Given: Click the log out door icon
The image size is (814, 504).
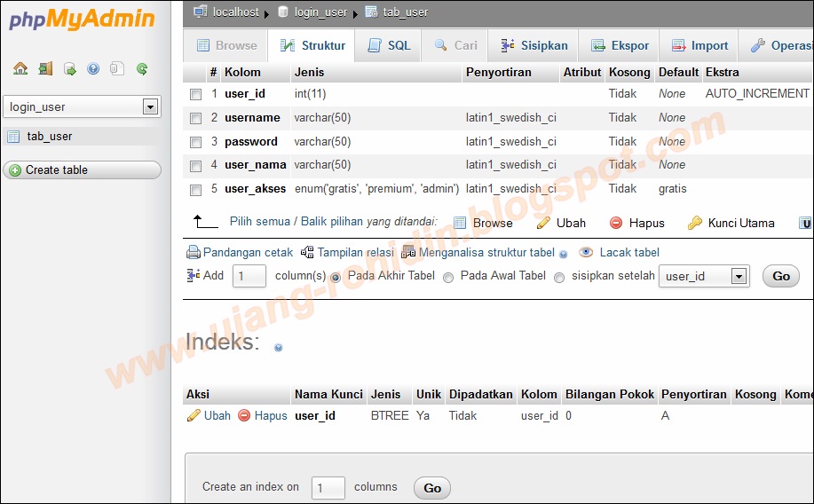Looking at the screenshot, I should pos(45,68).
